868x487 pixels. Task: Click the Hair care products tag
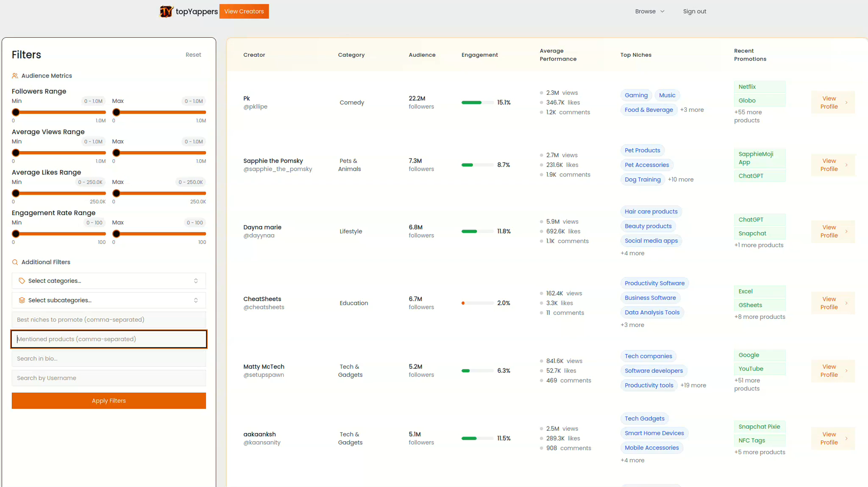[x=651, y=211]
